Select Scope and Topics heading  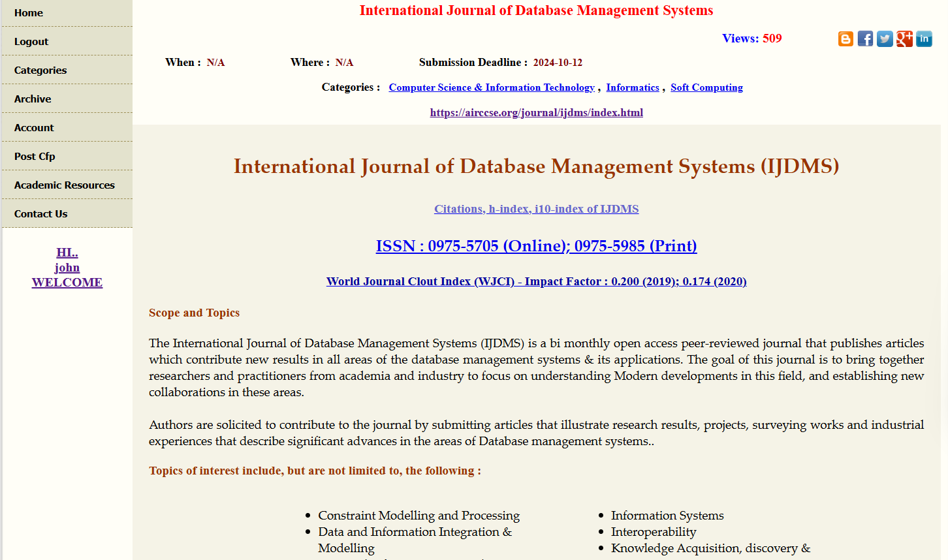click(194, 313)
